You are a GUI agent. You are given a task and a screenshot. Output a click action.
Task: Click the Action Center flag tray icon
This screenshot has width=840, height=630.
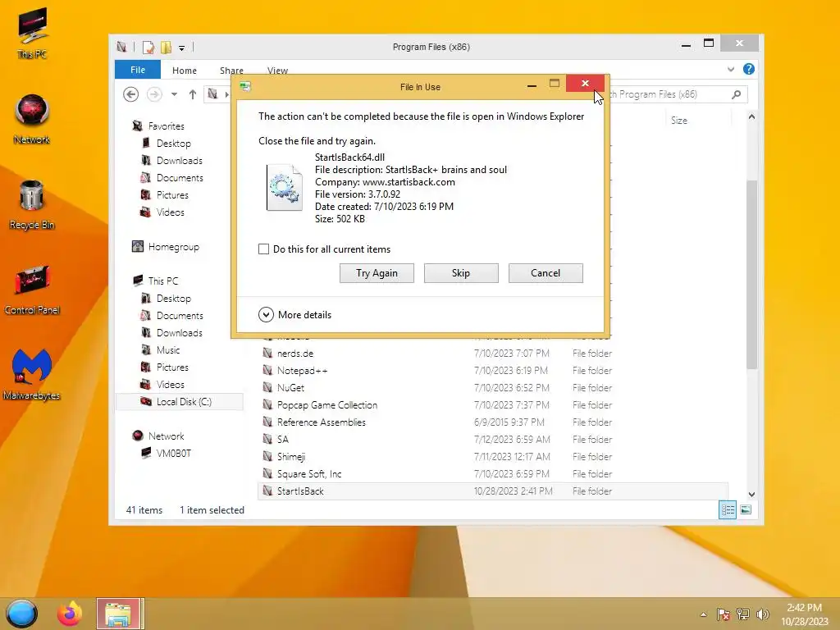point(724,614)
